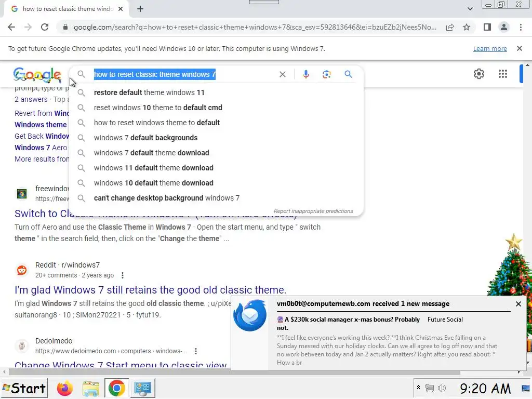Open 'Change Windows 7 Start menu to classic view'

click(x=121, y=365)
